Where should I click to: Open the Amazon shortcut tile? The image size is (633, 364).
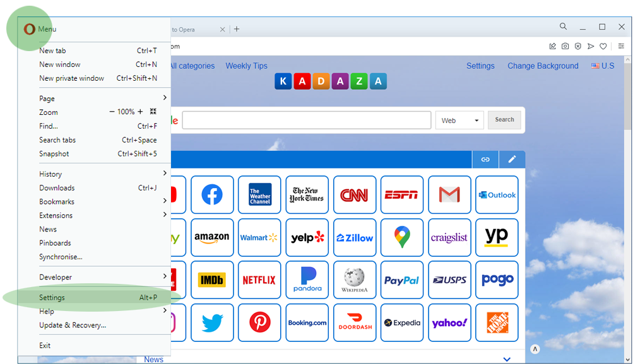coord(212,237)
